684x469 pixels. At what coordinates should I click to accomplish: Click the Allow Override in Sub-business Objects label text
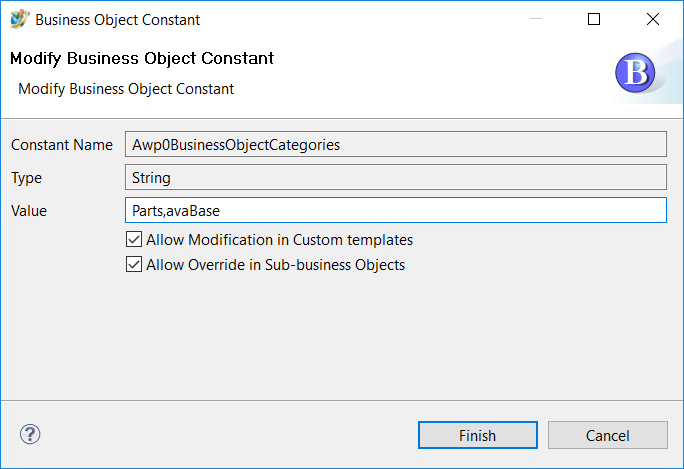275,265
